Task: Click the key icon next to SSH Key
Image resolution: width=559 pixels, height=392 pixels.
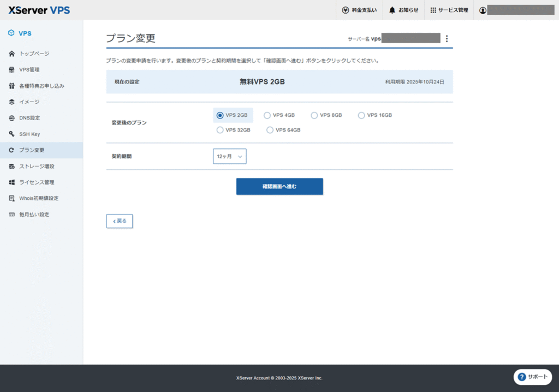Action: coord(12,134)
